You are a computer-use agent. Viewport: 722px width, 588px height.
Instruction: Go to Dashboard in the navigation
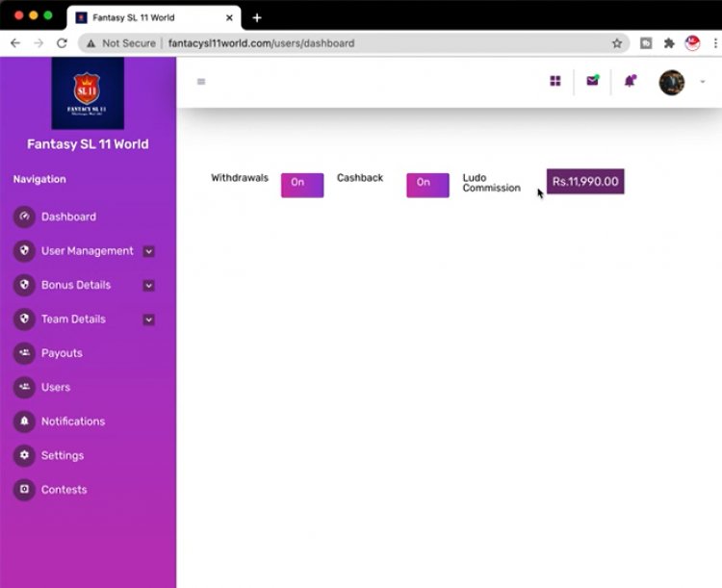click(x=68, y=217)
